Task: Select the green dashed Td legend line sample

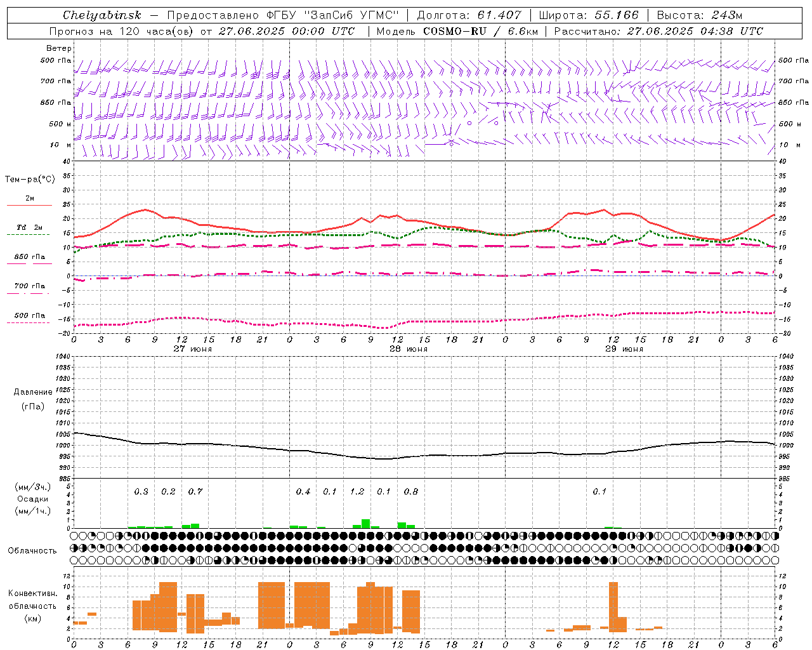Action: point(29,234)
